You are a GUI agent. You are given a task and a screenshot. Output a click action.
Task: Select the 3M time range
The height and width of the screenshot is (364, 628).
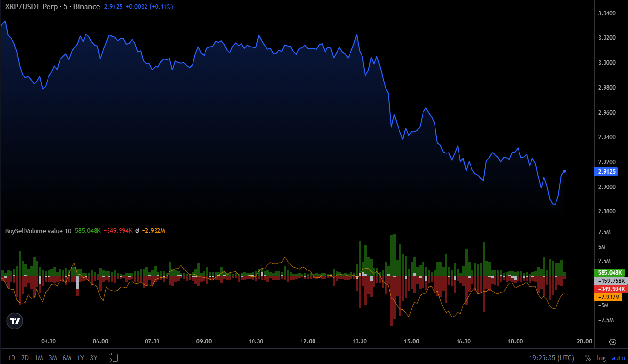[x=53, y=358]
